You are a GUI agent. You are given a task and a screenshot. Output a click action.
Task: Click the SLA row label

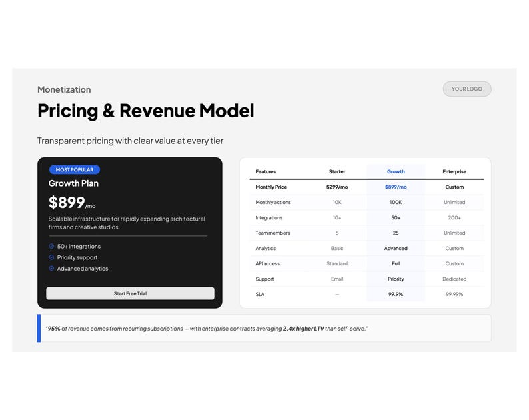tap(260, 295)
